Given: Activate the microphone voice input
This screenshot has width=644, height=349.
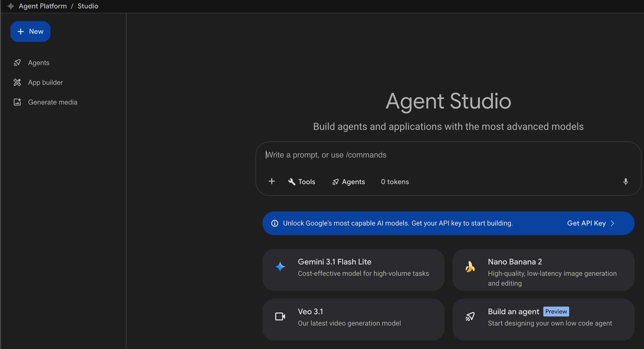Looking at the screenshot, I should [626, 181].
